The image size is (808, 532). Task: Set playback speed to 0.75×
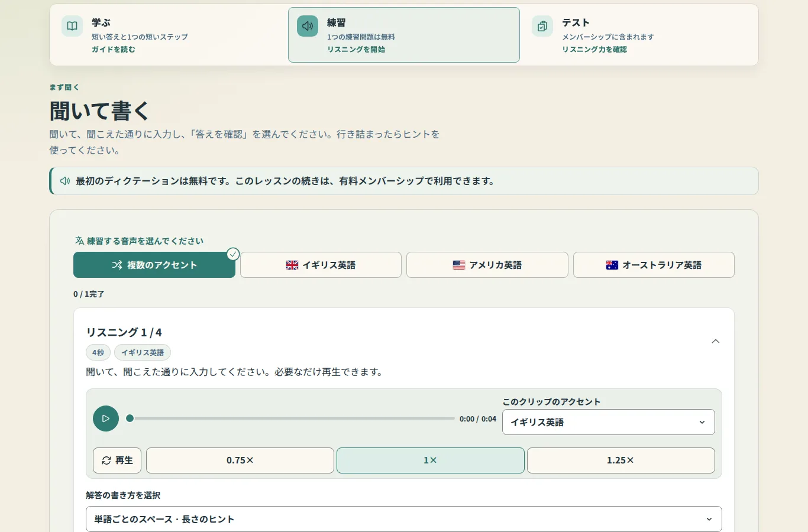tap(240, 460)
